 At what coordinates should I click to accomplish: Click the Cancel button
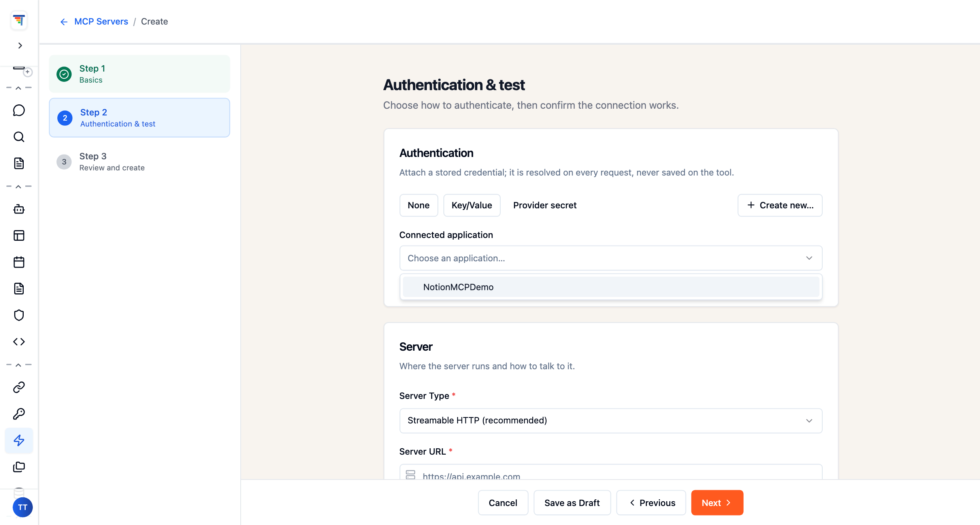(x=503, y=503)
